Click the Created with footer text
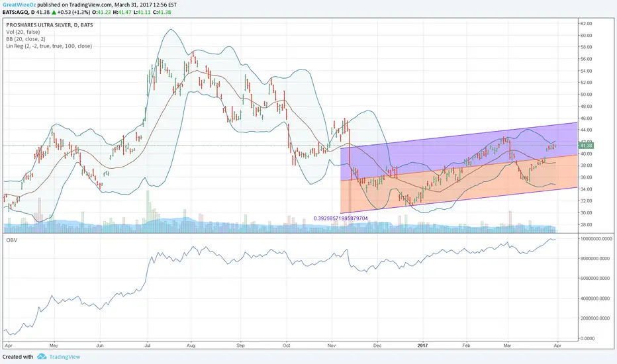617x364 pixels. 18,357
